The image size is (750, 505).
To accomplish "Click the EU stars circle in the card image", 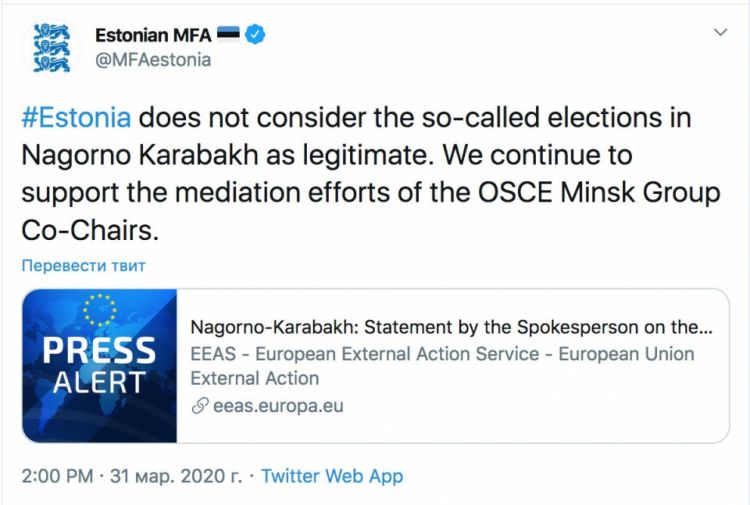I will click(100, 311).
